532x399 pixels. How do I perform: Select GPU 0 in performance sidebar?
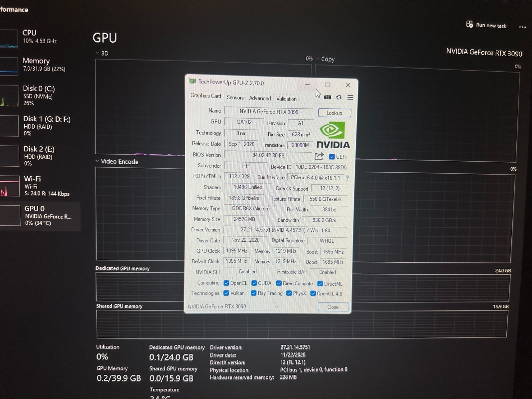40,216
